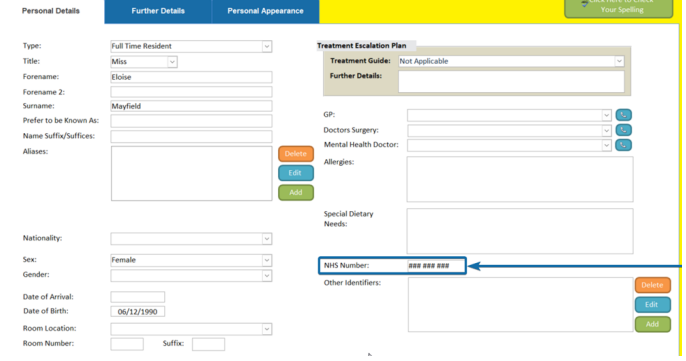Image resolution: width=686 pixels, height=361 pixels.
Task: Click the Surname field containing Mayfield
Action: click(x=191, y=106)
